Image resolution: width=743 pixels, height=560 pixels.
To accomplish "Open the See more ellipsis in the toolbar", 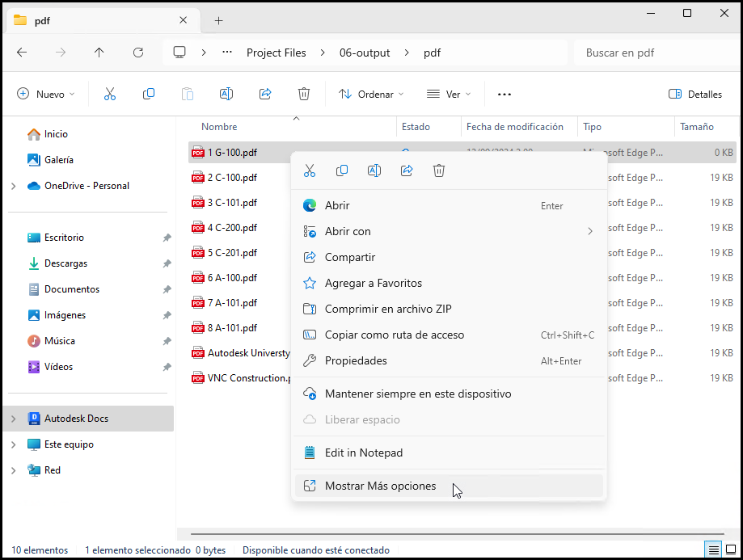I will (504, 95).
